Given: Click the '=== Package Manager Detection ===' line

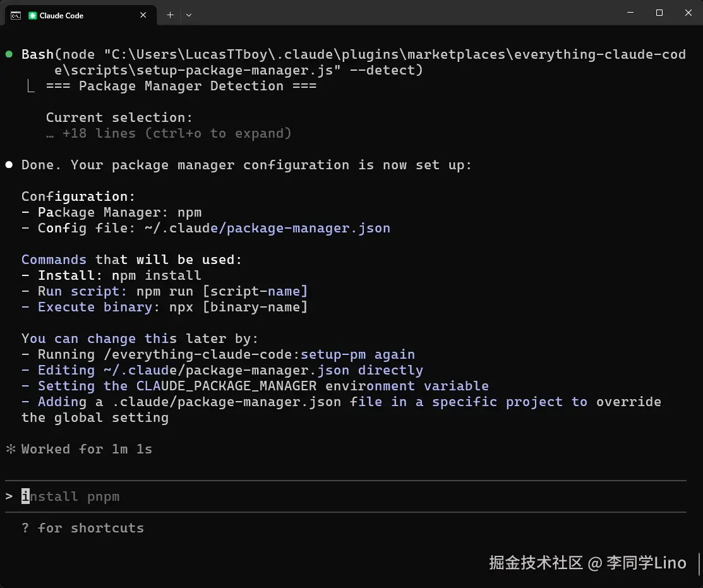Looking at the screenshot, I should pos(181,86).
